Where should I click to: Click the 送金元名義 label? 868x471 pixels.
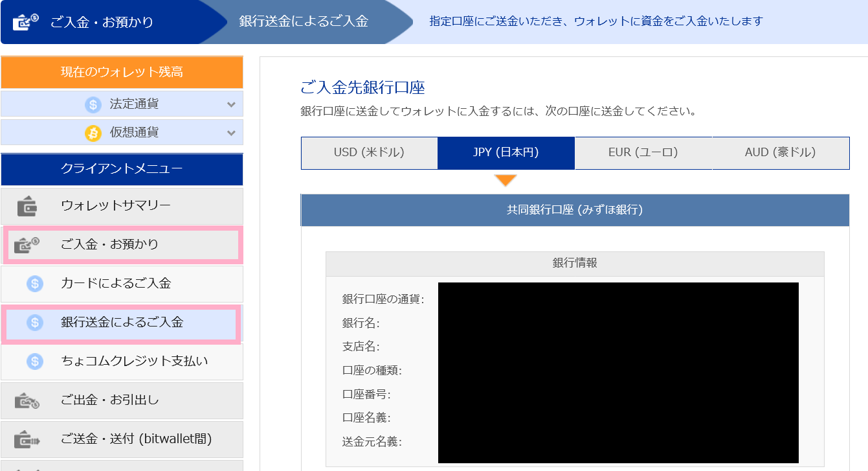(372, 442)
